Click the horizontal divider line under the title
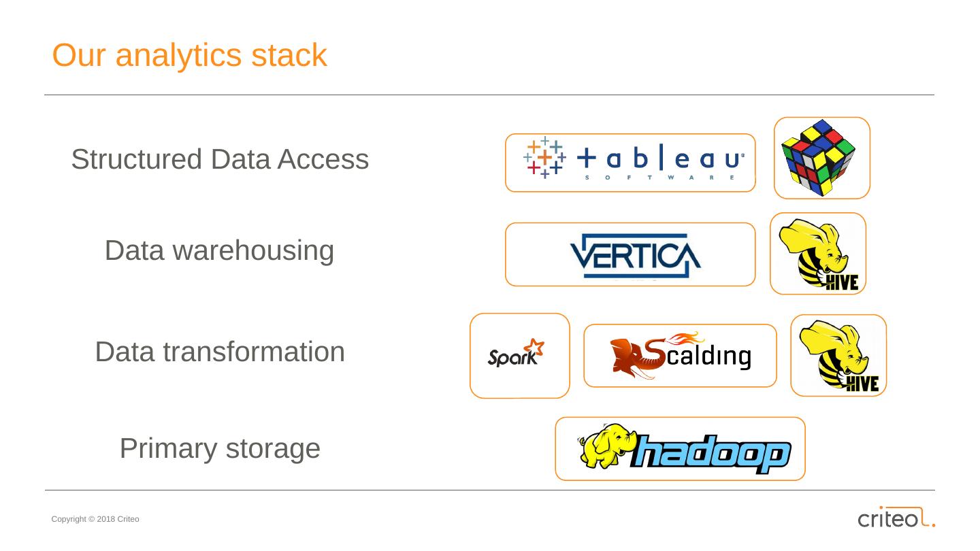The width and height of the screenshot is (980, 551). point(489,95)
